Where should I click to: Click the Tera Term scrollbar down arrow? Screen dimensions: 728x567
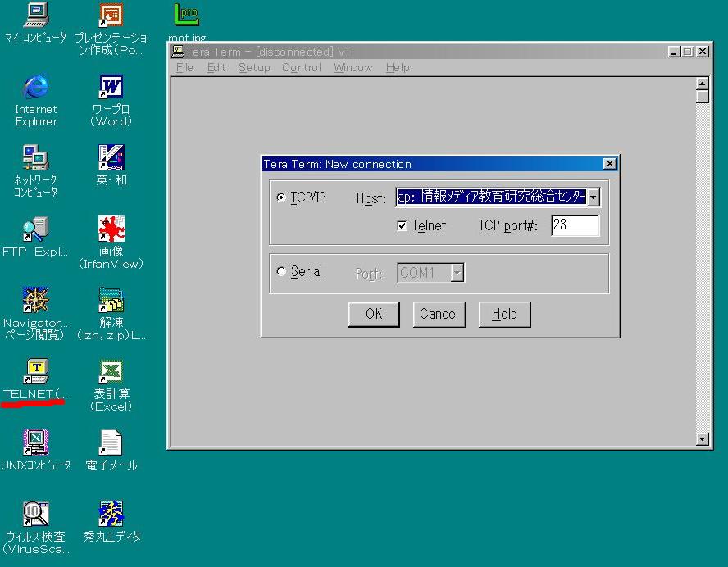pos(703,439)
